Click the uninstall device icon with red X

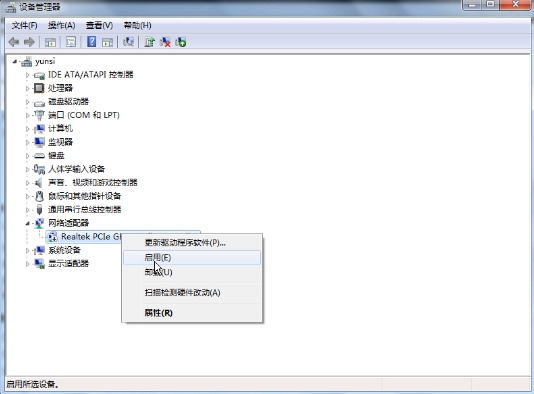tap(165, 42)
